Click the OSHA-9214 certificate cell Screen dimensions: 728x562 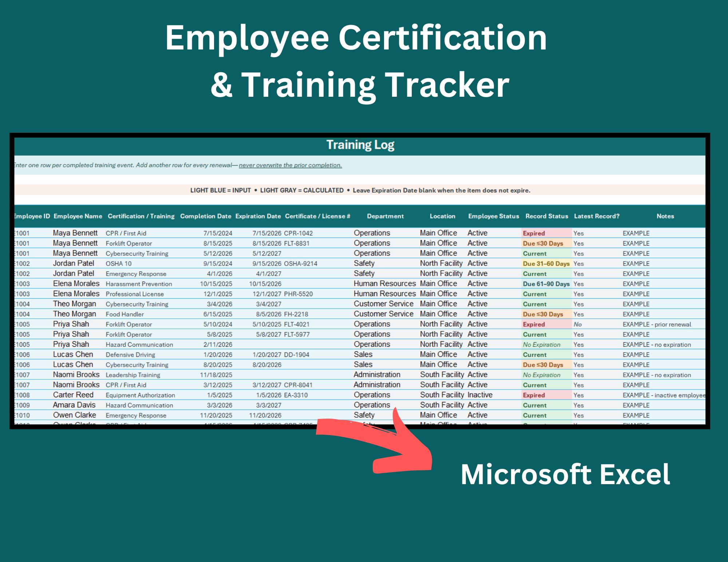pyautogui.click(x=301, y=264)
